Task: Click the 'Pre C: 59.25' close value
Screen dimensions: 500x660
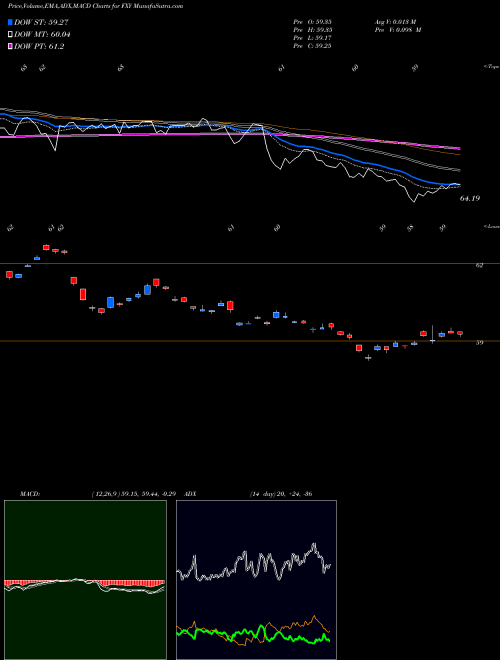Action: pyautogui.click(x=312, y=46)
